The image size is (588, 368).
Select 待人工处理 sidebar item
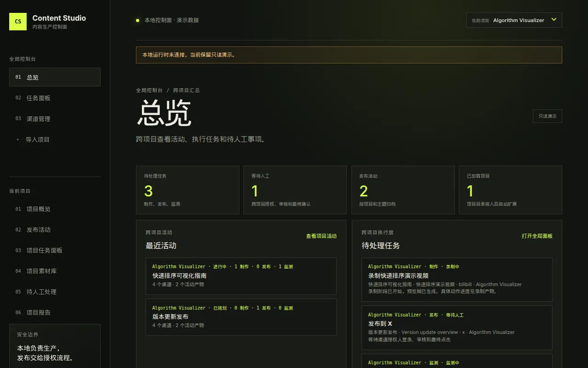tap(55, 292)
